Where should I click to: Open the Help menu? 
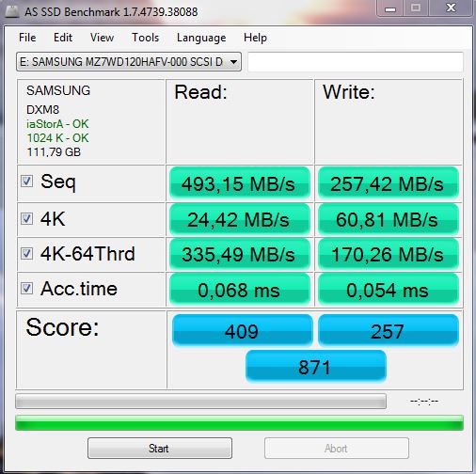point(255,38)
